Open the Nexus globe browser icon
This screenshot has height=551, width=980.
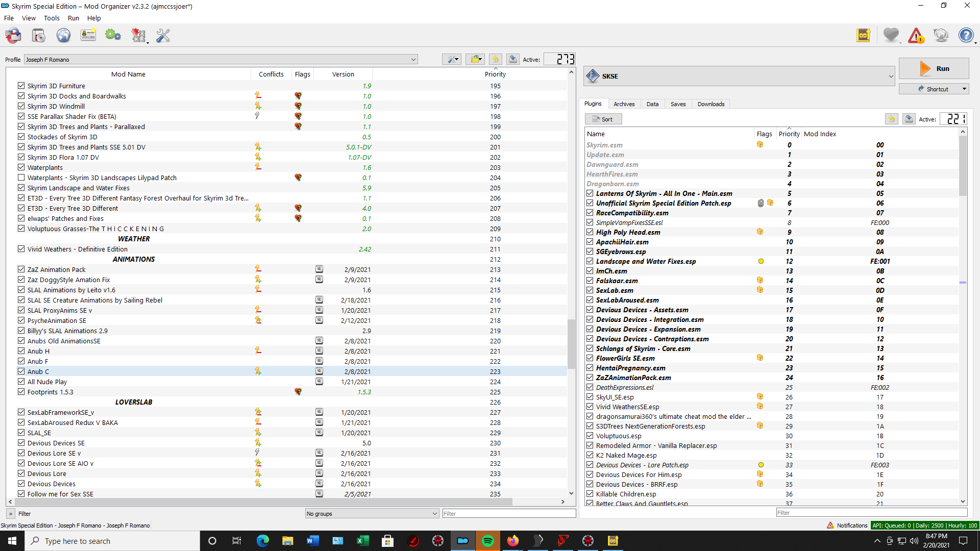coord(63,35)
